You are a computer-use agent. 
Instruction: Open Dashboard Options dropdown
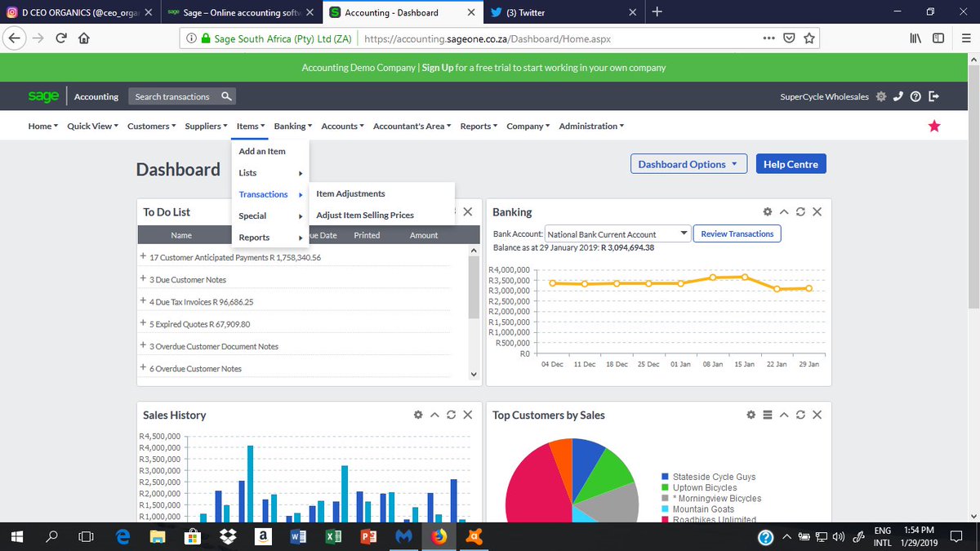point(688,164)
